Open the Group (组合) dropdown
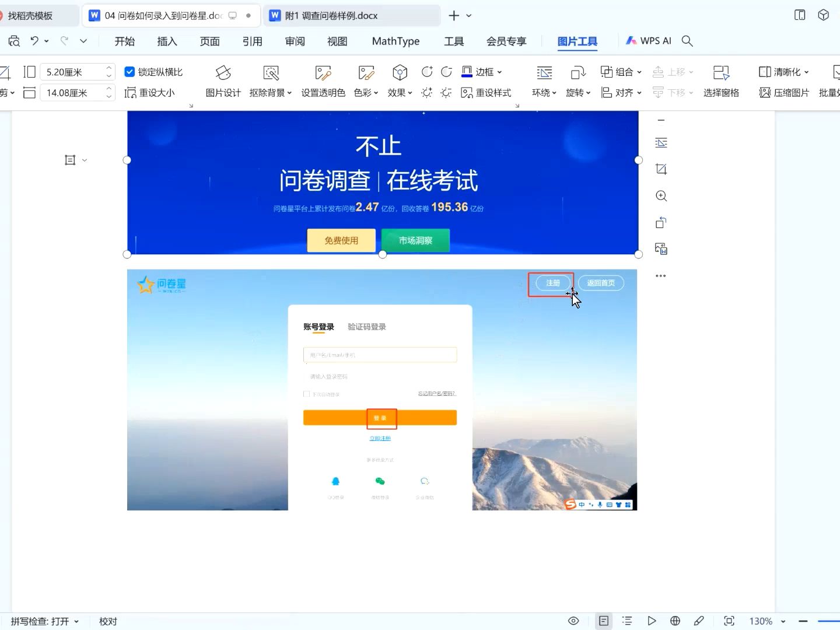Image resolution: width=840 pixels, height=630 pixels. click(x=621, y=72)
